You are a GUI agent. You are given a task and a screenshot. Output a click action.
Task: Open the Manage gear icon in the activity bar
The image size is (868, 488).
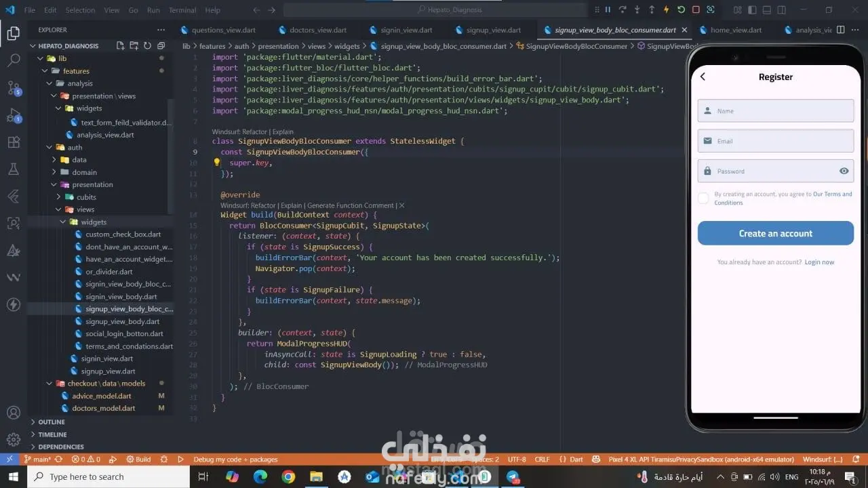13,440
